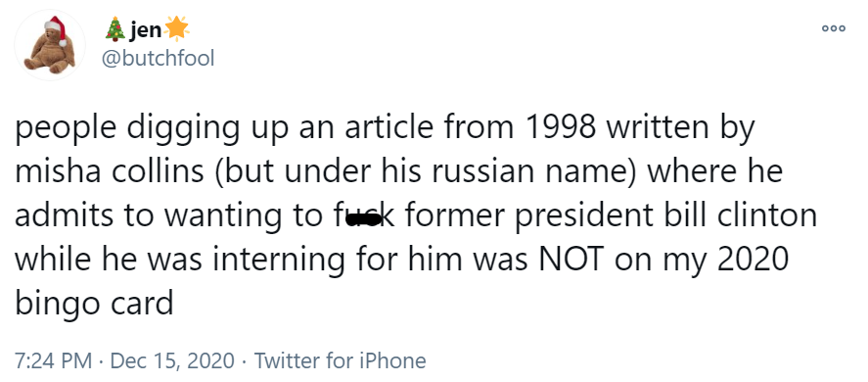Click the words "bill clinton" in tweet

(x=740, y=216)
